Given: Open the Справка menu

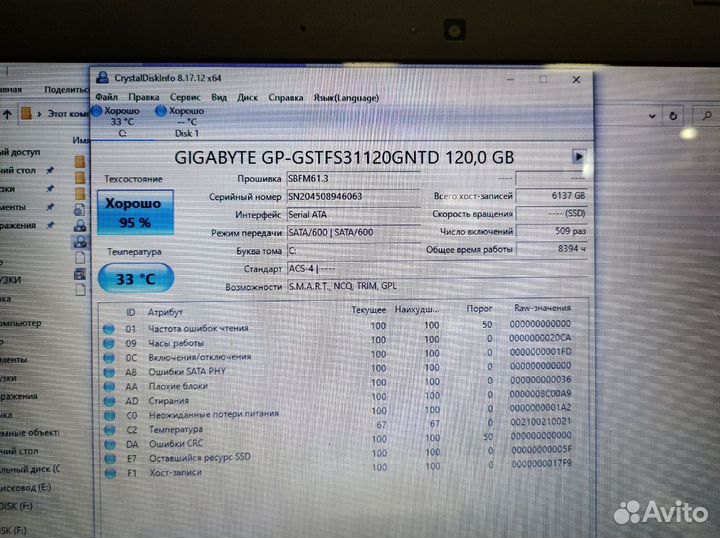Looking at the screenshot, I should tap(287, 98).
